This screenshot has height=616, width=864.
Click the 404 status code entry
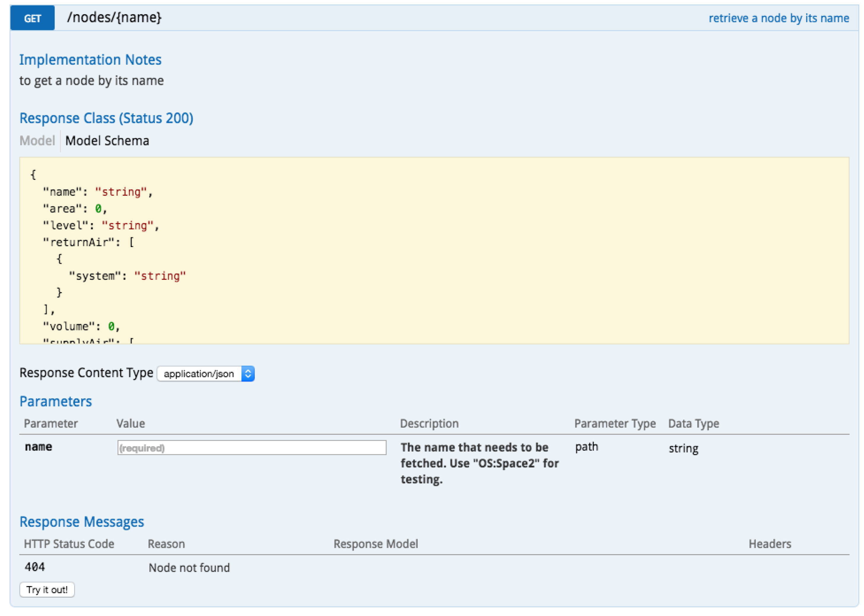point(34,567)
